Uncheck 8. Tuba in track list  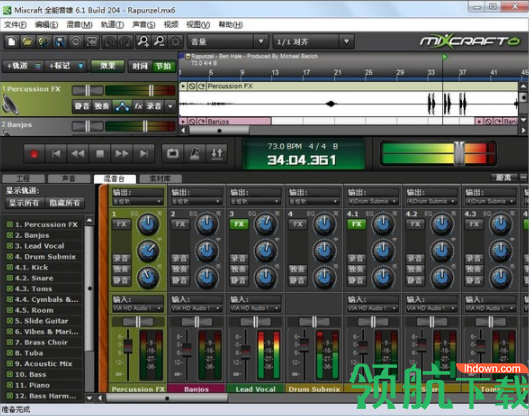click(x=10, y=353)
